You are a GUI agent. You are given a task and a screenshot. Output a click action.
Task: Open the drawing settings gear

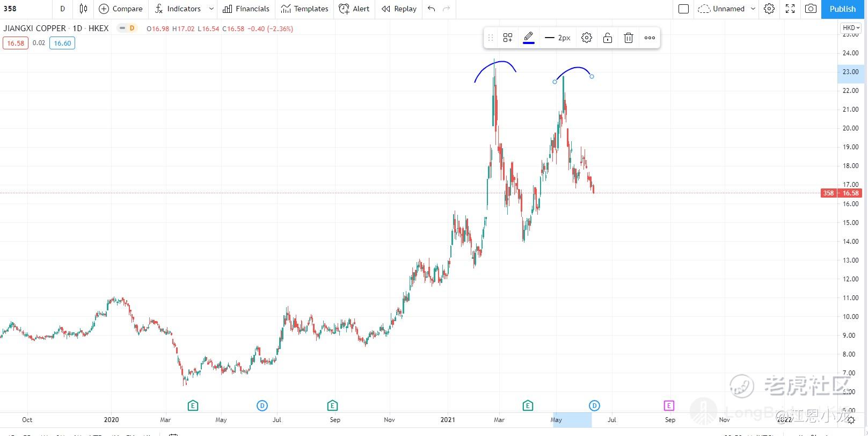click(x=587, y=38)
